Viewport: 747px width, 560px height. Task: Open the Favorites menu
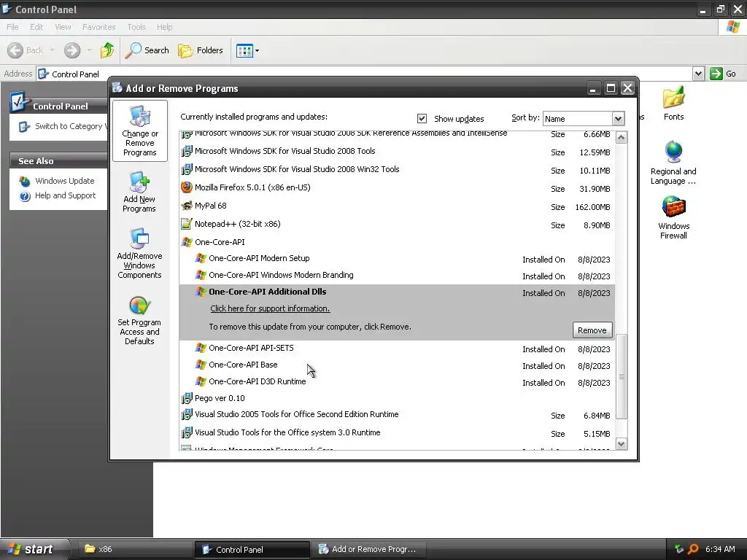[98, 27]
